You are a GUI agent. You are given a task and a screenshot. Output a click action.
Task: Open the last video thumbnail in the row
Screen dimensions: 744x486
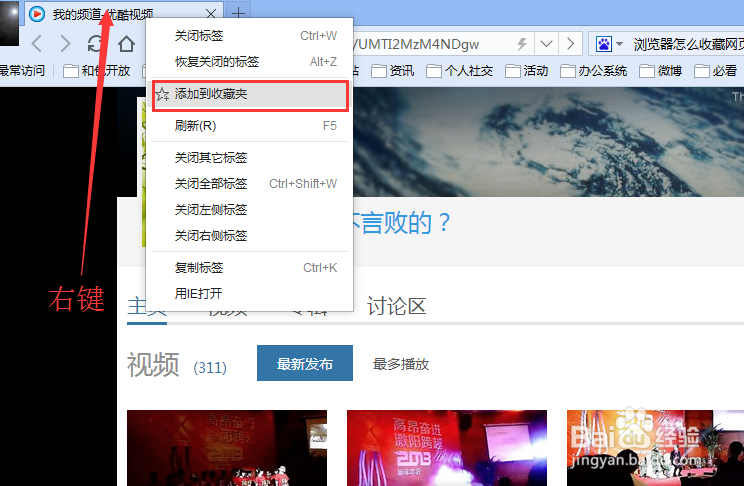click(x=655, y=448)
